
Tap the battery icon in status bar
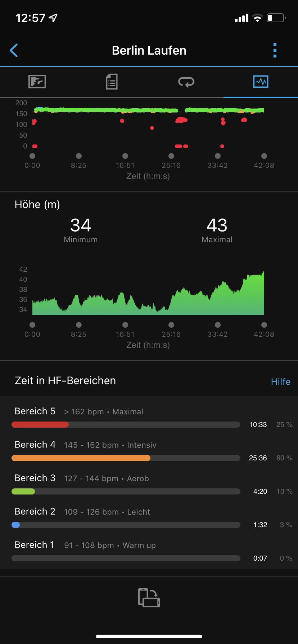(276, 18)
